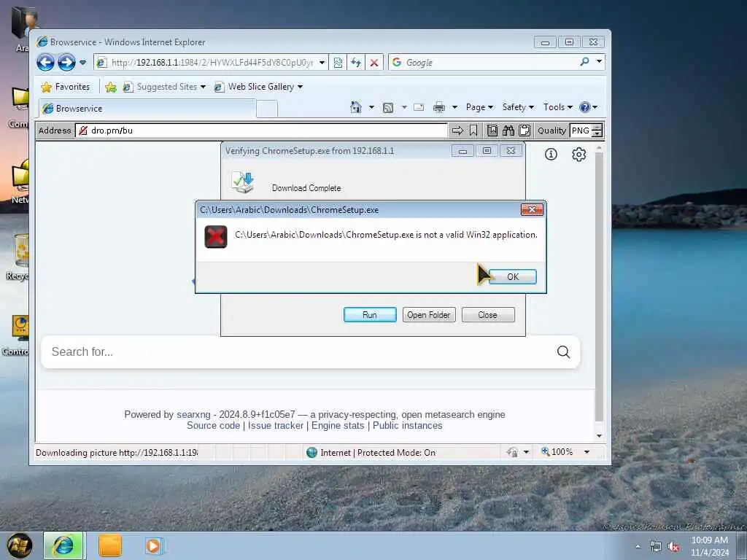Click Close button in download complete dialog
This screenshot has height=560, width=747.
pyautogui.click(x=488, y=315)
